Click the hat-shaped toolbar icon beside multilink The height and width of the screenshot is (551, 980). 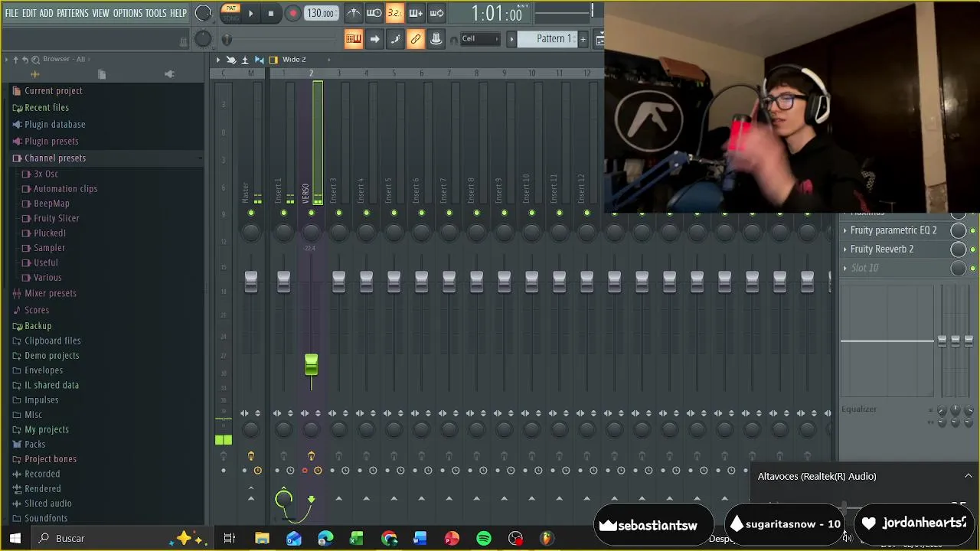coord(436,39)
